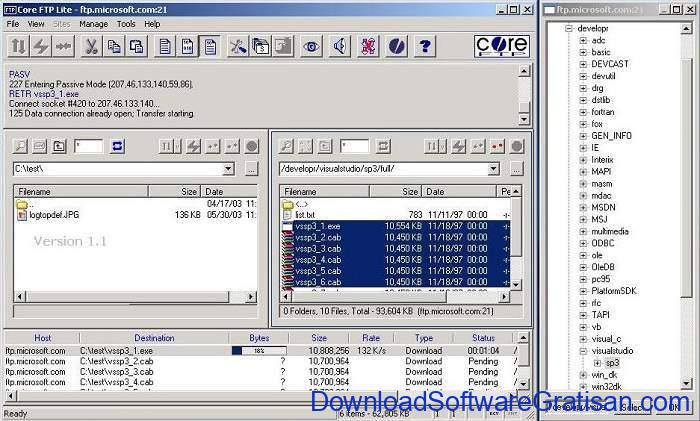
Task: Click the local browse '...' button
Action: 251,169
